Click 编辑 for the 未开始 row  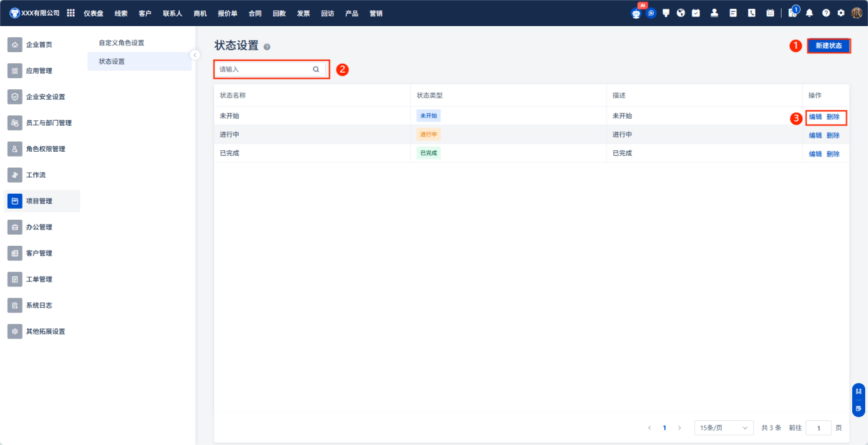pyautogui.click(x=815, y=117)
